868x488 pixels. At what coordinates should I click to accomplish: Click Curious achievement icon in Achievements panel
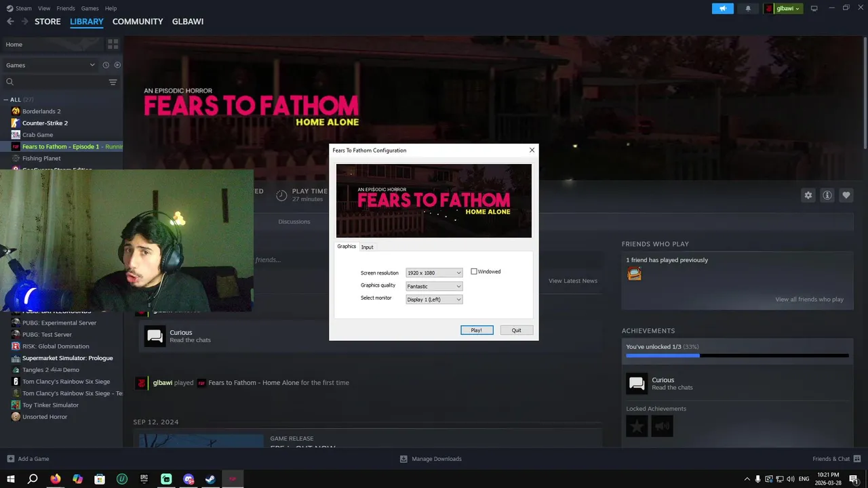tap(637, 384)
